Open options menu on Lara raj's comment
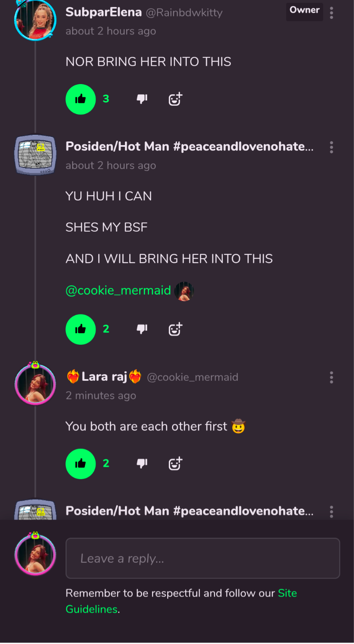This screenshot has height=644, width=354. coord(331,378)
